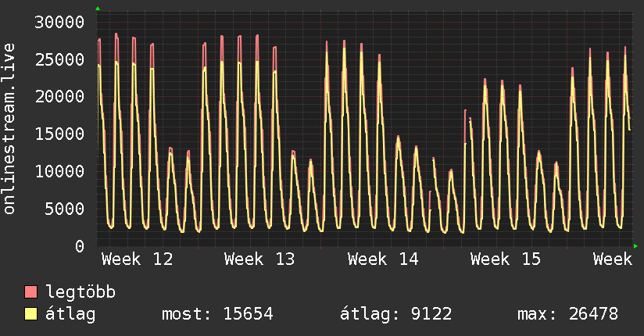This screenshot has width=644, height=336.
Task: Click the Week 13 axis label
Action: 259,259
